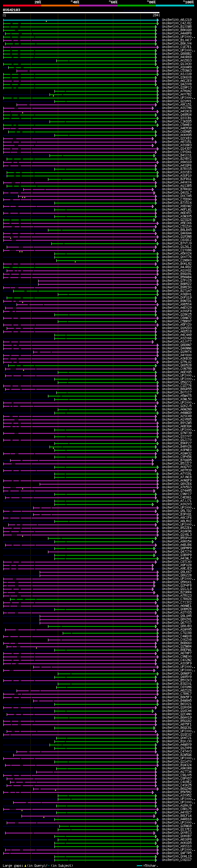Click label UniRef100_B5IZC7

tap(177, 463)
